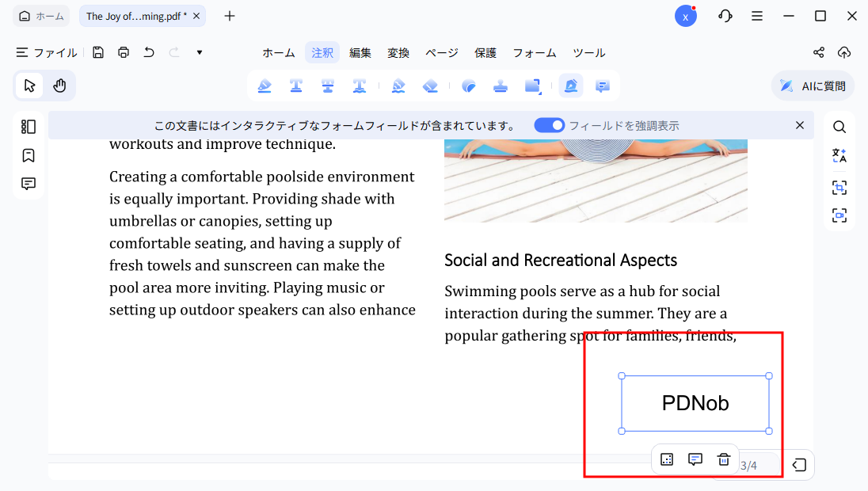Open the page thumbnails panel
This screenshot has height=491, width=868.
28,126
